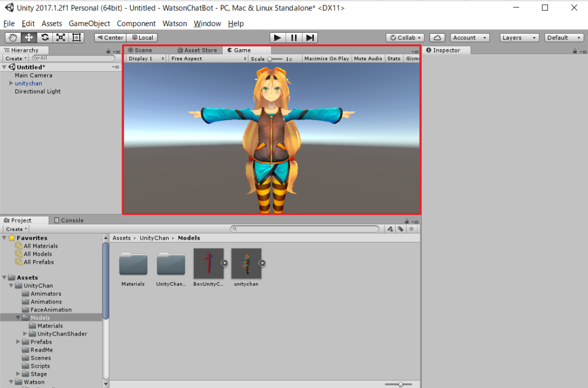Viewport: 588px width, 388px height.
Task: Open the search by type filter in Project
Action: point(390,229)
